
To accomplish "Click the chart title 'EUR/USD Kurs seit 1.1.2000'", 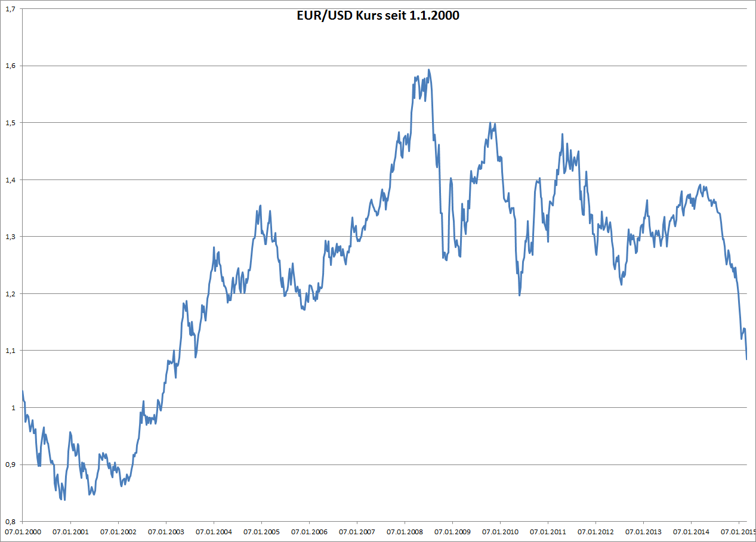I will (x=378, y=16).
